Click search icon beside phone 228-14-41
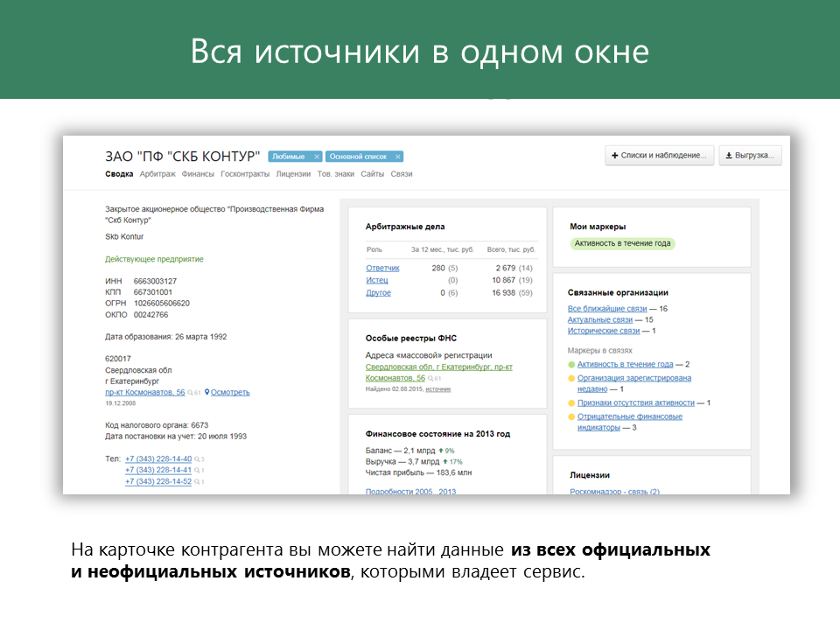 pyautogui.click(x=197, y=471)
